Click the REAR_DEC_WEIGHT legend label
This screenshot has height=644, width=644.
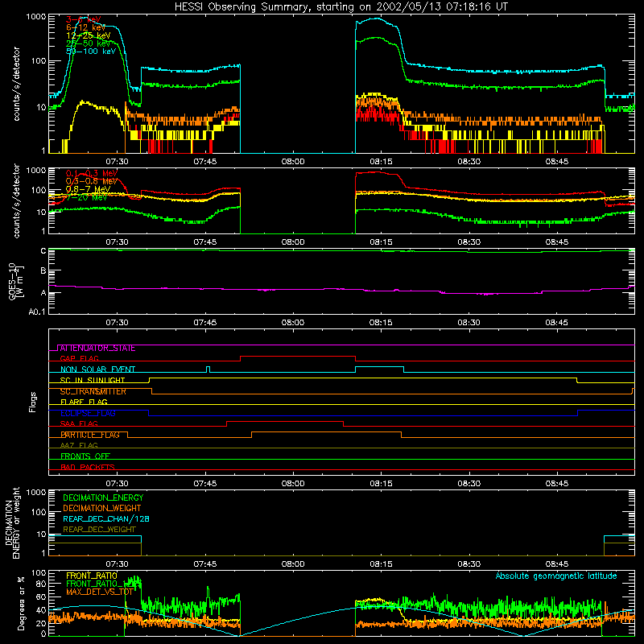(99, 530)
